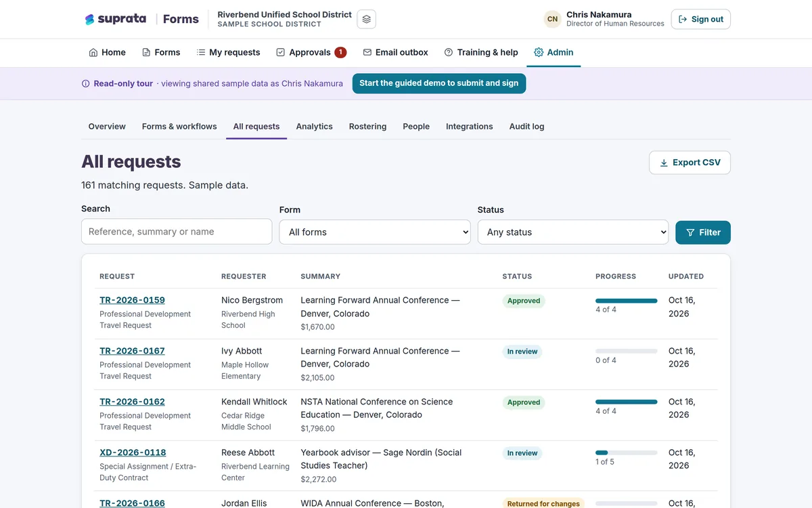This screenshot has height=508, width=812.
Task: Click the progress bar for TR-2026-0159
Action: pos(627,301)
